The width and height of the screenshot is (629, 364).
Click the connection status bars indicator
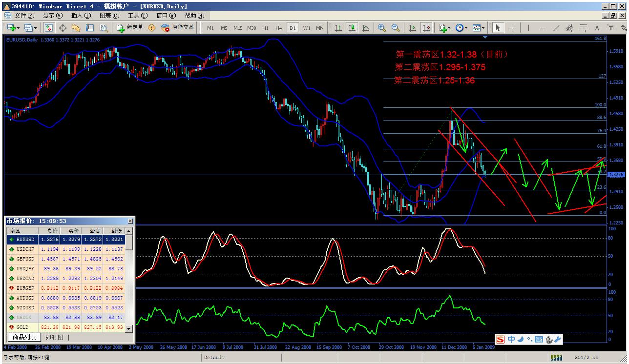point(556,358)
